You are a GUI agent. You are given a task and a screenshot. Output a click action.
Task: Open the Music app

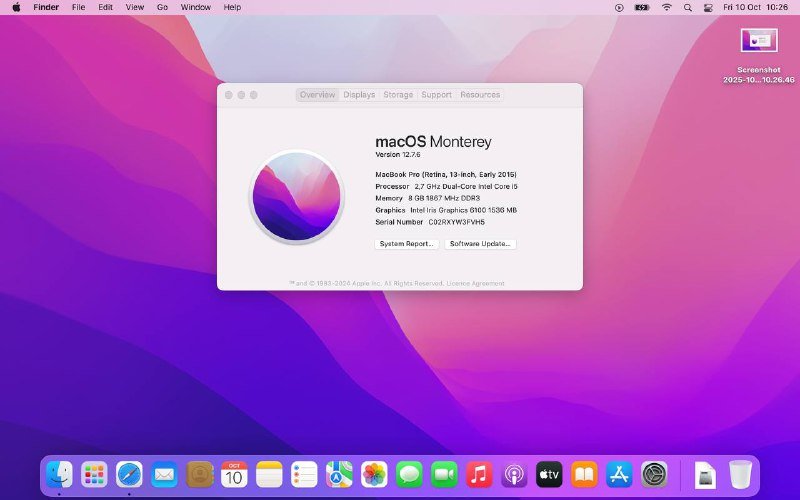click(479, 474)
